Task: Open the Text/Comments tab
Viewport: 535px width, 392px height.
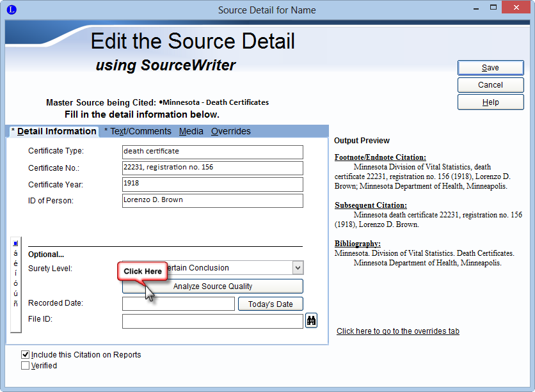Action: tap(138, 131)
